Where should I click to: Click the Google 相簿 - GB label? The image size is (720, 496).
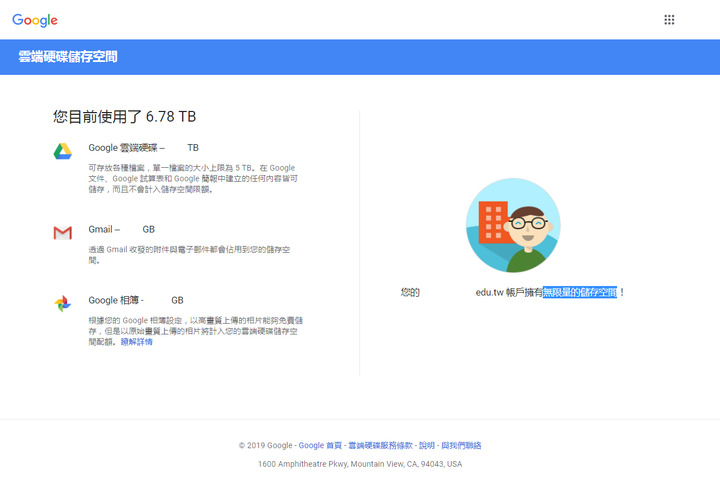135,300
